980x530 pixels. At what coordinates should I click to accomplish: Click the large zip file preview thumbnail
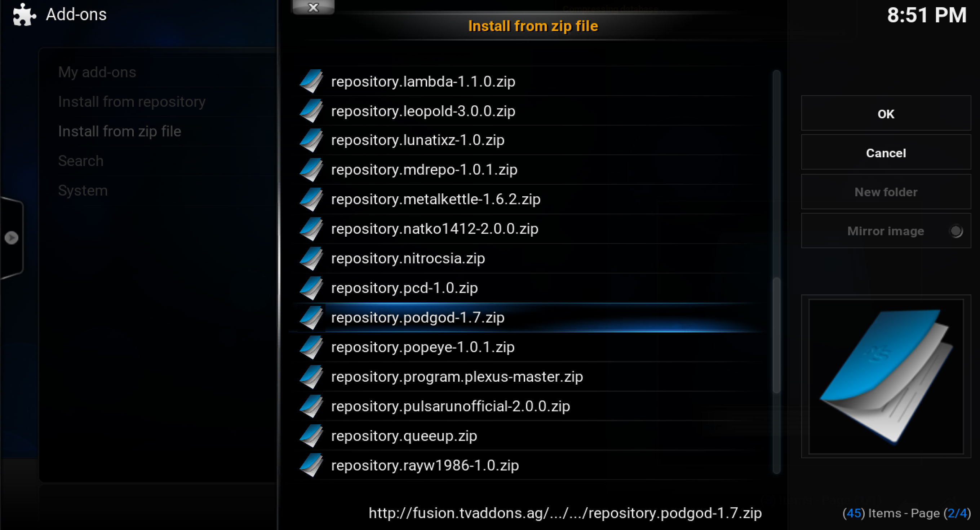[x=886, y=376]
